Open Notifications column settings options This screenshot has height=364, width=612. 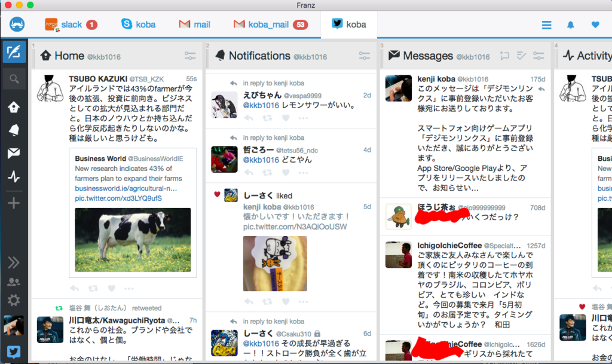(364, 56)
